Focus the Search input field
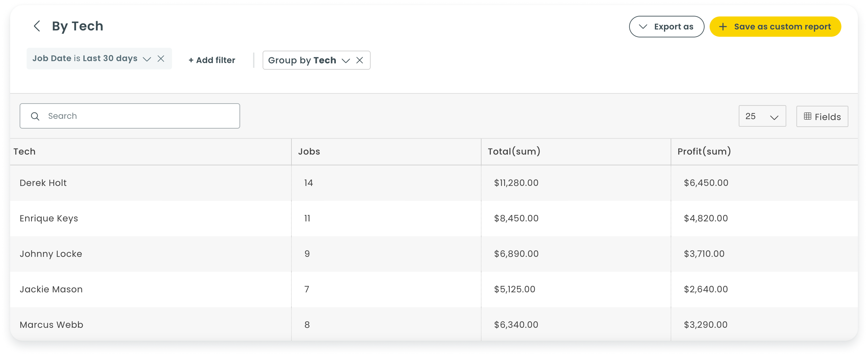 click(130, 116)
